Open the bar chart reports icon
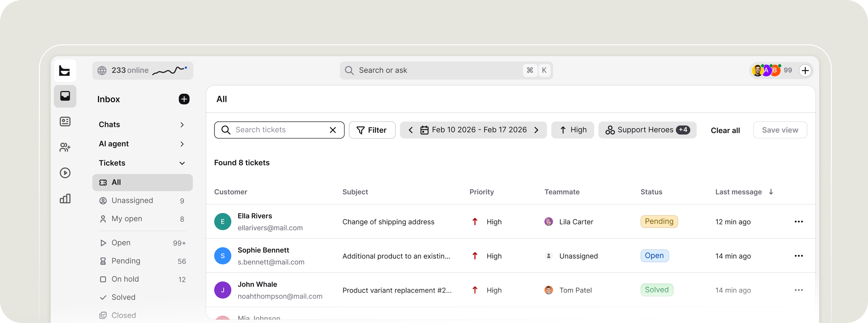Viewport: 868px width, 323px height. point(65,198)
